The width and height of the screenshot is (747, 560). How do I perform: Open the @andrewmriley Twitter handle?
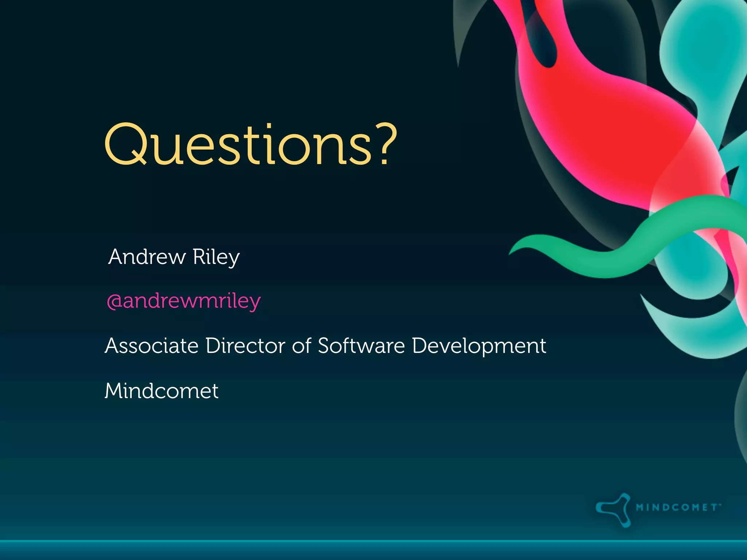184,302
